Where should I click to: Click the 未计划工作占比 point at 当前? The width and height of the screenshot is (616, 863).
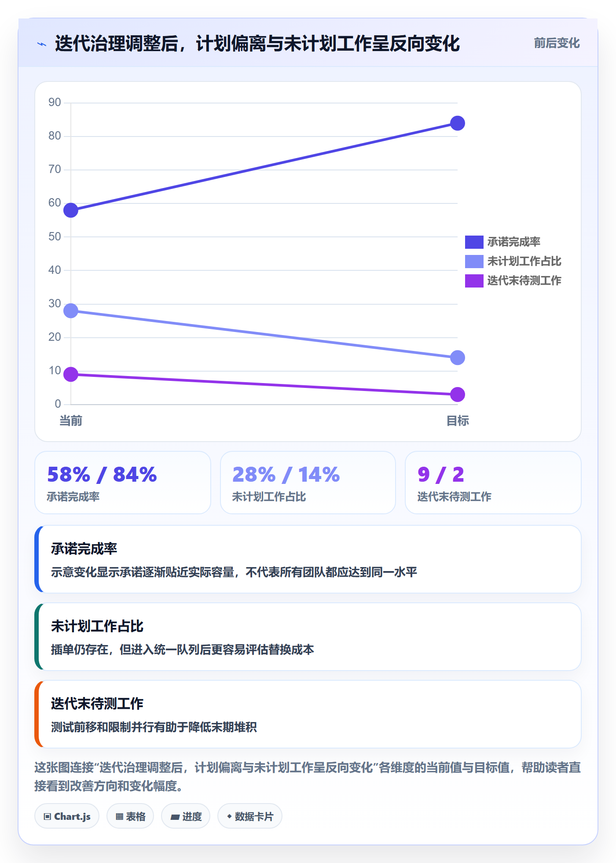tap(71, 311)
